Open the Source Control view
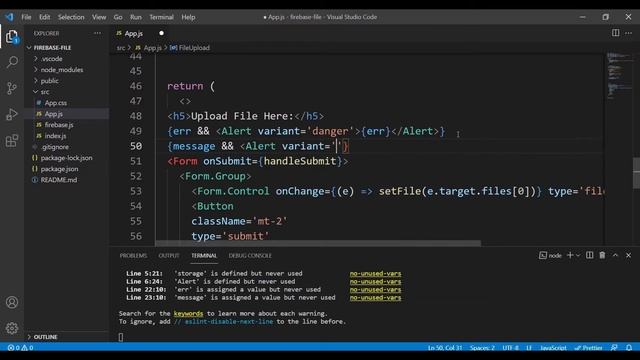This screenshot has width=640, height=360. tap(12, 88)
